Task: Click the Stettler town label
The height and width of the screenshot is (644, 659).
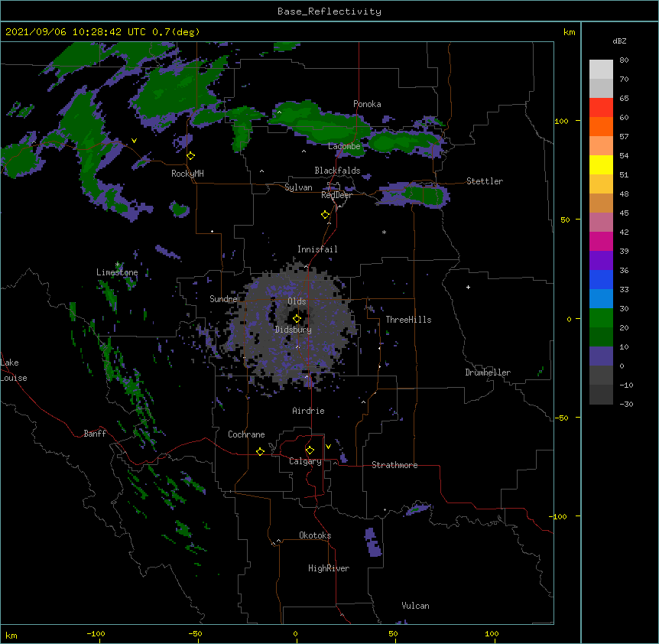Action: pyautogui.click(x=485, y=181)
